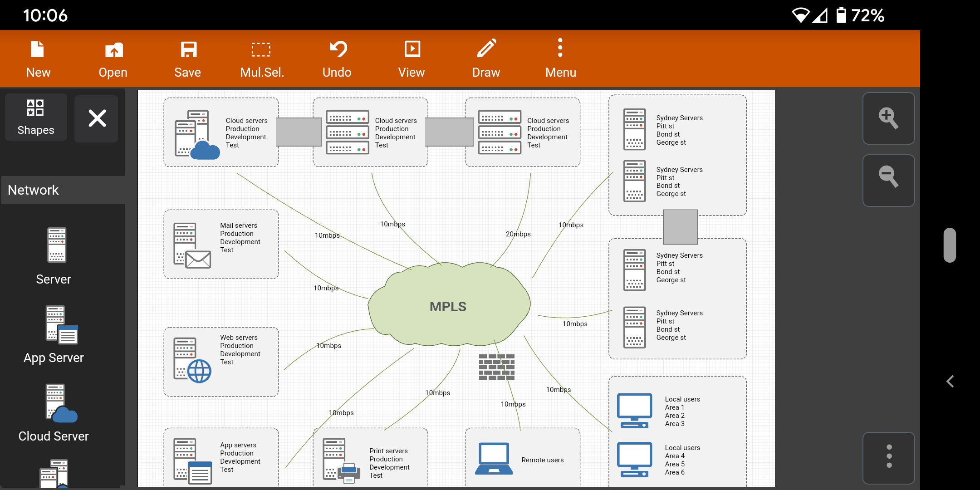Image resolution: width=980 pixels, height=490 pixels.
Task: Tap the back chevron on the right edge
Action: coord(950,382)
